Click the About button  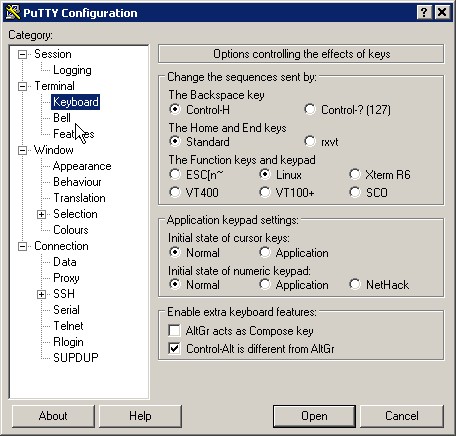point(53,416)
